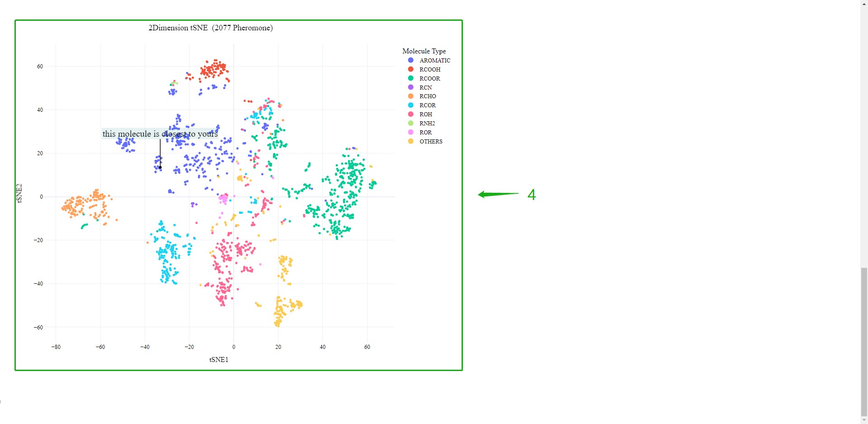Toggle RCOOH series in legend

click(424, 69)
